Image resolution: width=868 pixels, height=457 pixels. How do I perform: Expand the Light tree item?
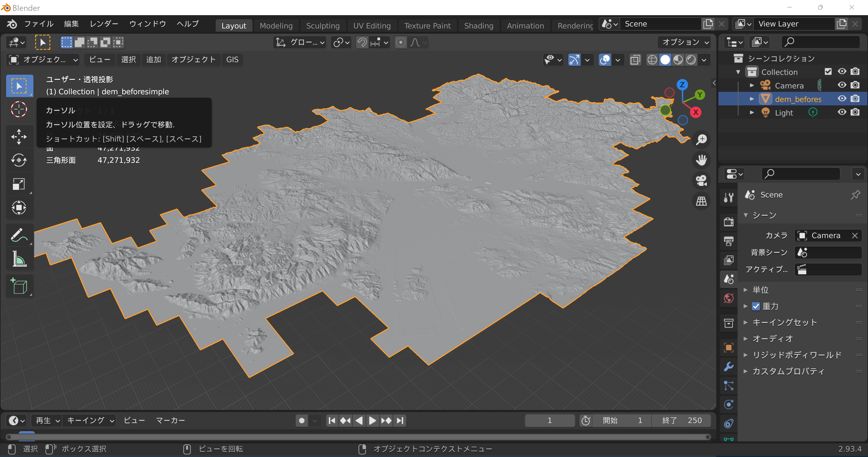[752, 113]
